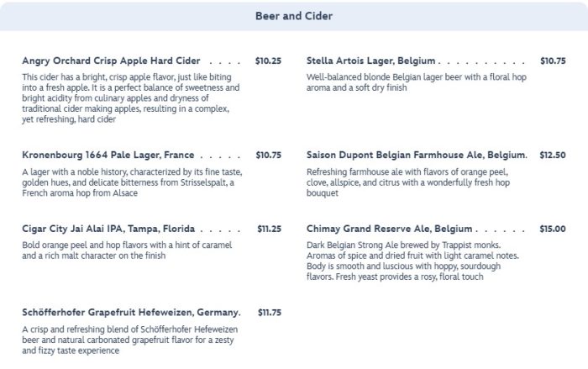The image size is (588, 369).
Task: Click the $11.75 Hefeweizen price
Action: [x=270, y=313]
